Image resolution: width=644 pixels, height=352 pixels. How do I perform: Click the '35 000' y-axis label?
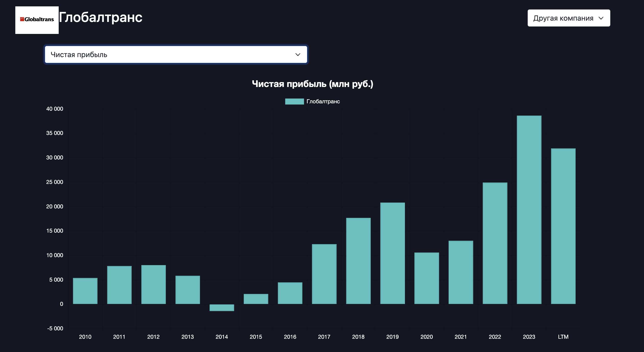point(55,133)
